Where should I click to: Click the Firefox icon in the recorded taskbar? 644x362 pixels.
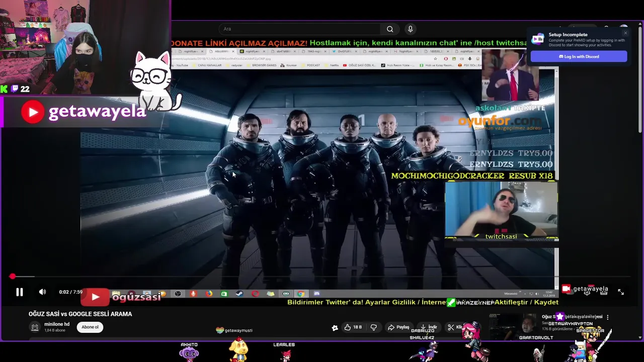point(209,294)
